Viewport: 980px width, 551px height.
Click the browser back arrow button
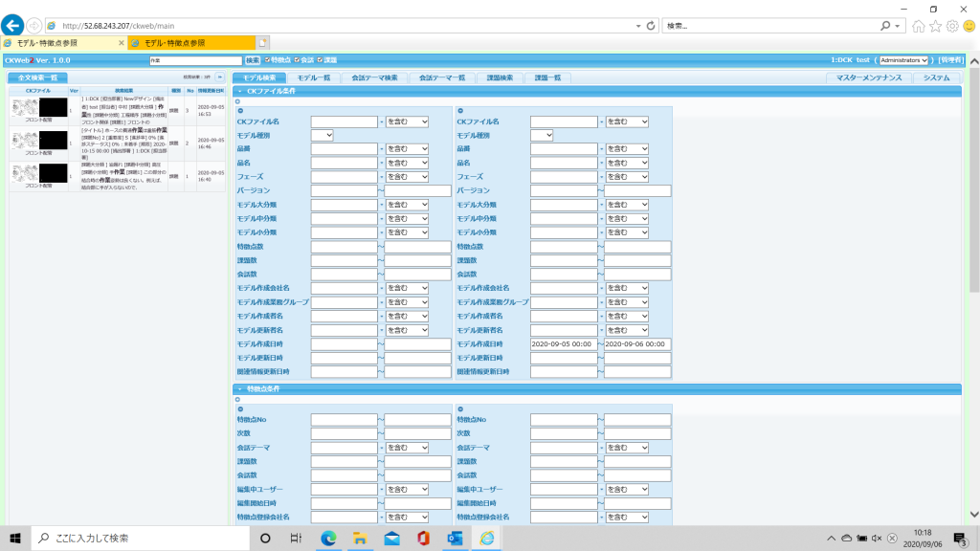[13, 25]
